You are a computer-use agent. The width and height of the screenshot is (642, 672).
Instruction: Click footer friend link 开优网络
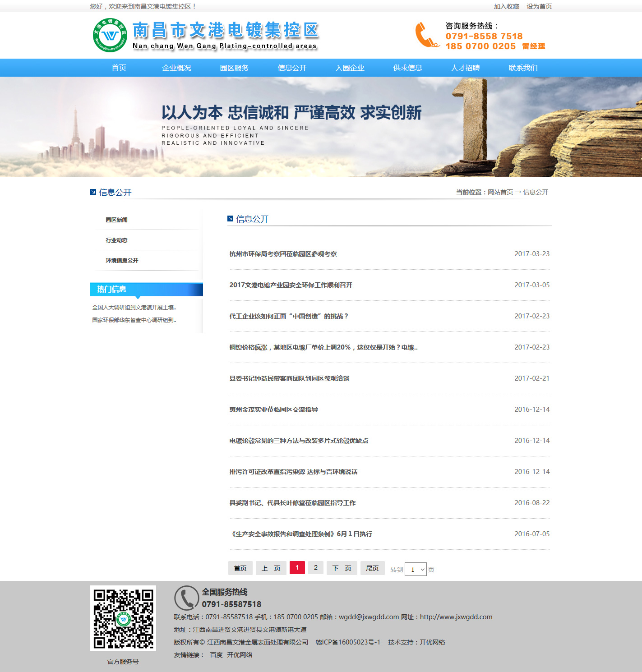[x=240, y=655]
